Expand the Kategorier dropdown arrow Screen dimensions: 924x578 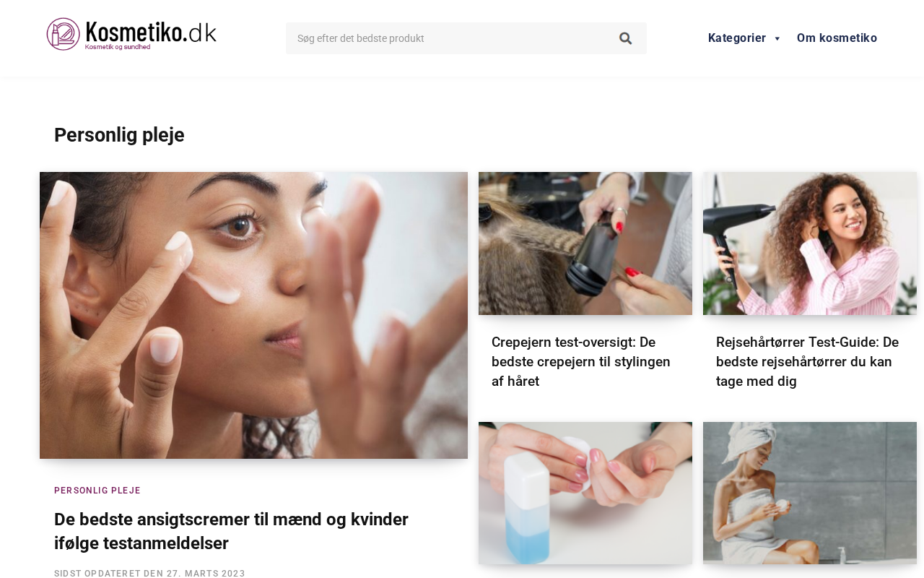(777, 38)
